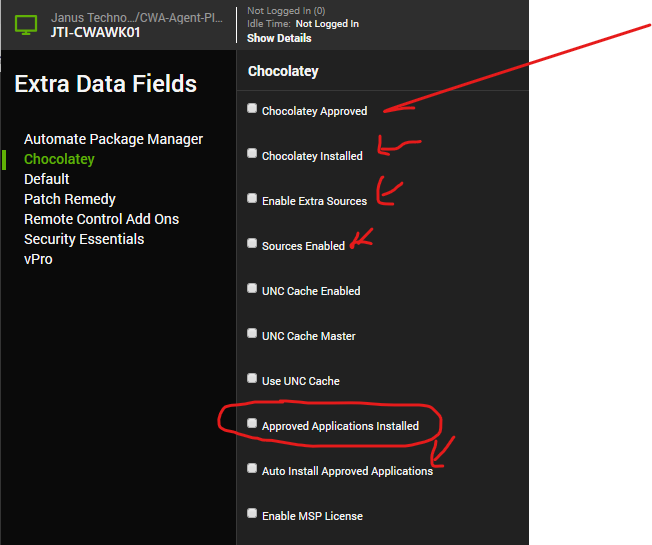Tick Approved Applications Installed checkbox

click(x=252, y=423)
